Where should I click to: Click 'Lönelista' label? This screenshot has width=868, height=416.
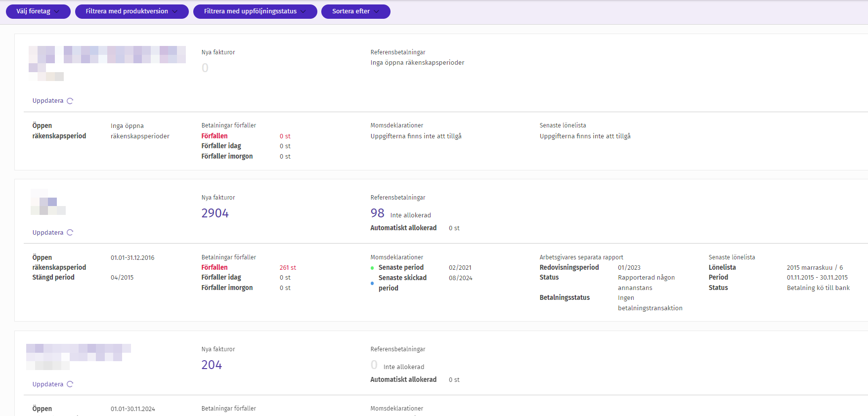pos(722,267)
